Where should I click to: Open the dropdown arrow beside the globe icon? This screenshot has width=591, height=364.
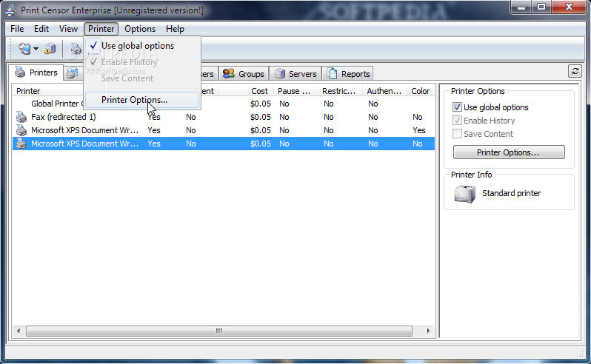pyautogui.click(x=36, y=49)
